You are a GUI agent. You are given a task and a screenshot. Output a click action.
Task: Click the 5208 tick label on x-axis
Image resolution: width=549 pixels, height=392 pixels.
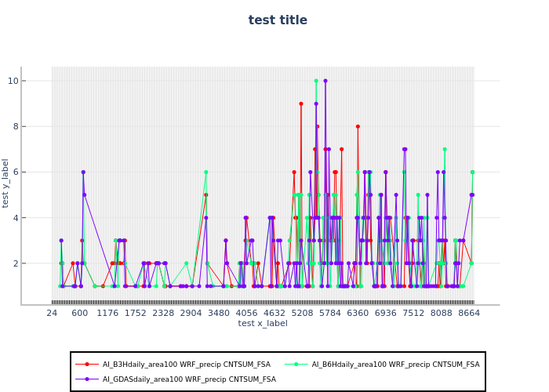(303, 313)
